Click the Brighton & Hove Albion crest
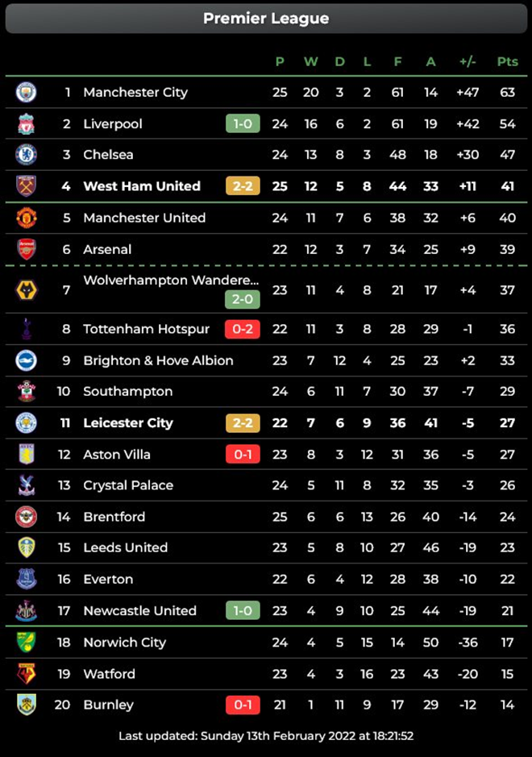This screenshot has width=532, height=757. coord(25,360)
